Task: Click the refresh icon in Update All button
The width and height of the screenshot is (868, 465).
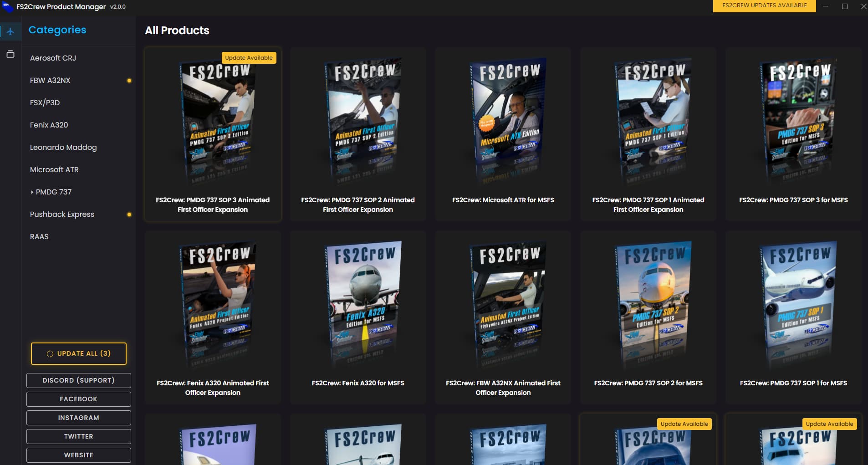Action: [x=50, y=354]
